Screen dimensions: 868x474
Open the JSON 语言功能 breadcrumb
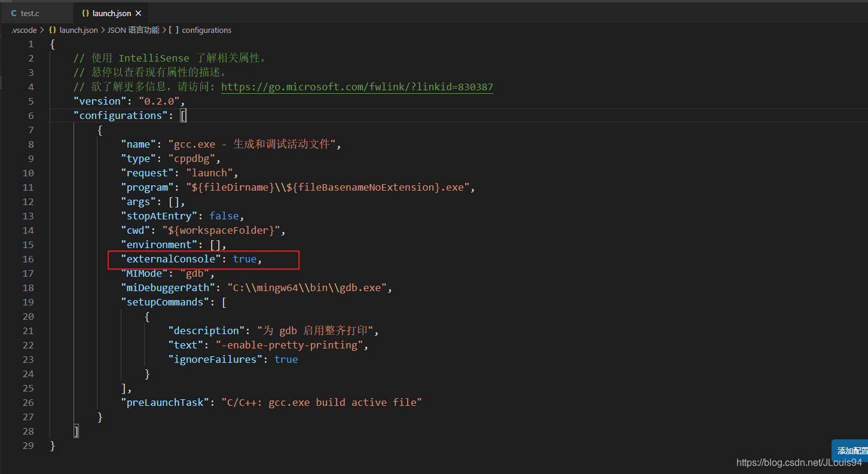pyautogui.click(x=133, y=30)
